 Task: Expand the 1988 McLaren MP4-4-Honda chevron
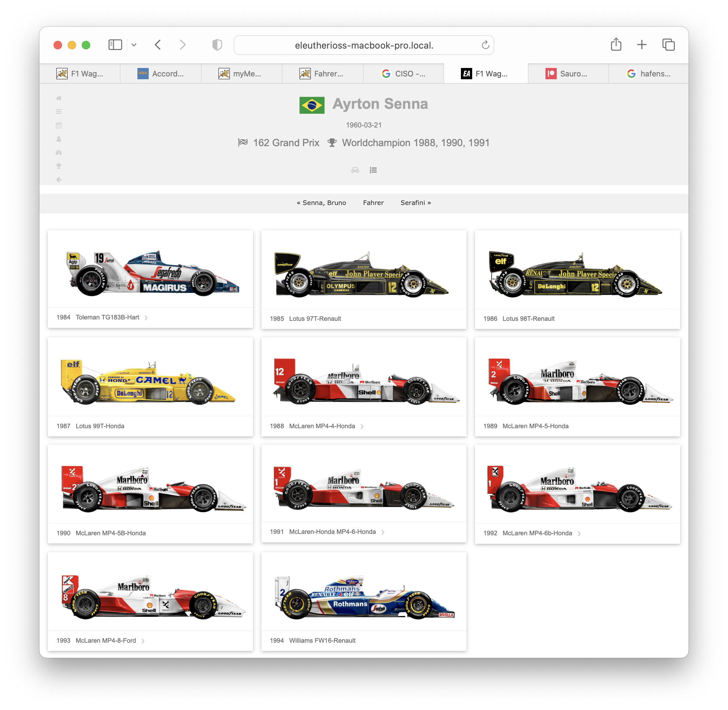click(x=362, y=426)
